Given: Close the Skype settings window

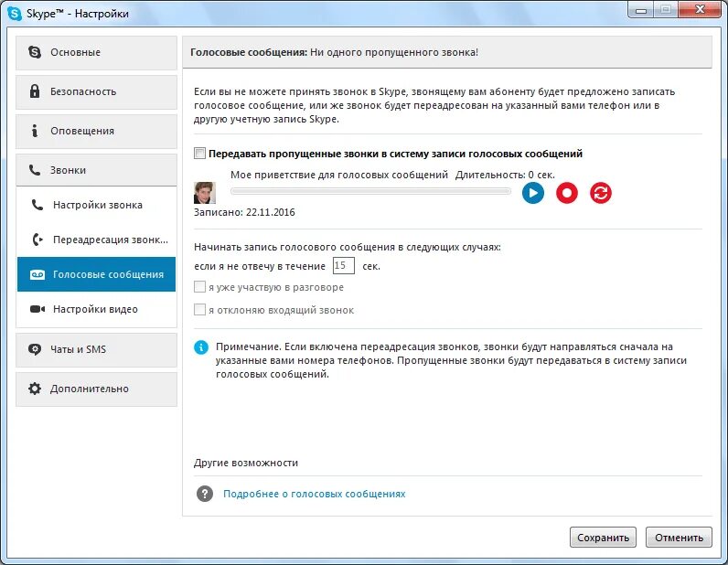Looking at the screenshot, I should (x=701, y=10).
